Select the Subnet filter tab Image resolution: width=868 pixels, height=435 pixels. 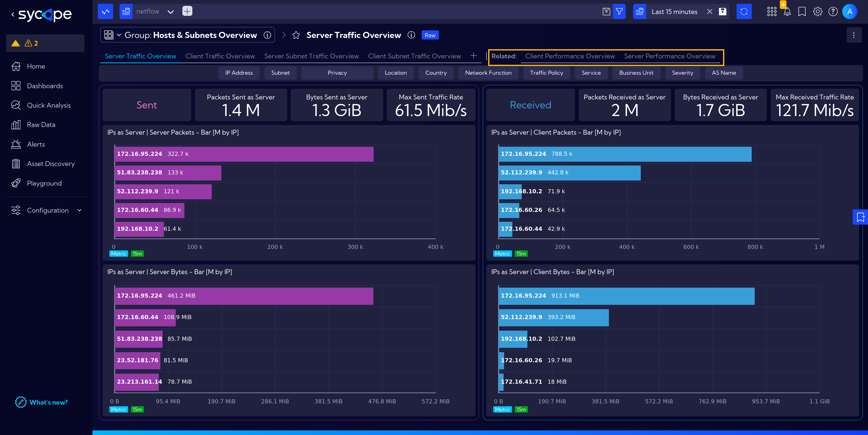pyautogui.click(x=281, y=73)
